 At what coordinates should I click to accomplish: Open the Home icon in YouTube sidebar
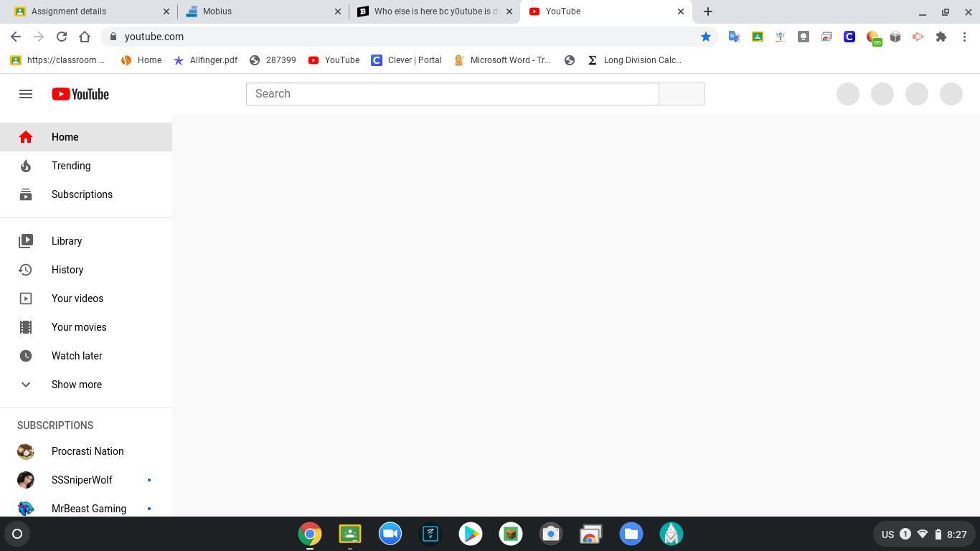coord(26,136)
